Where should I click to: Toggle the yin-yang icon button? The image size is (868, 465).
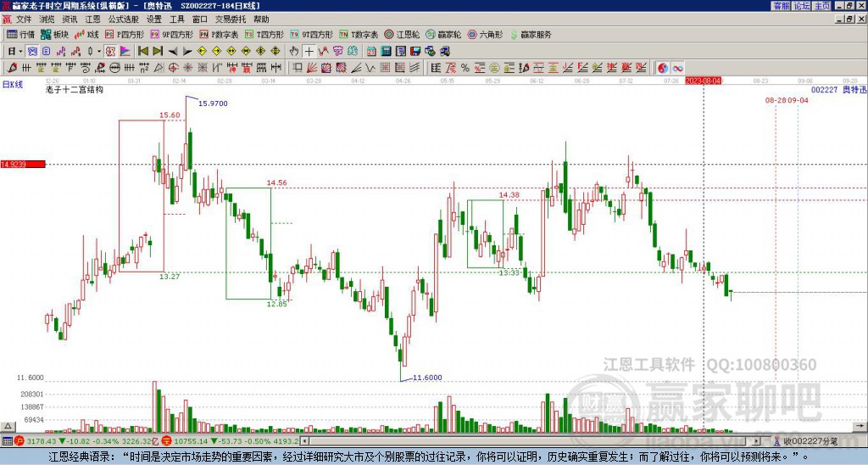click(x=663, y=68)
